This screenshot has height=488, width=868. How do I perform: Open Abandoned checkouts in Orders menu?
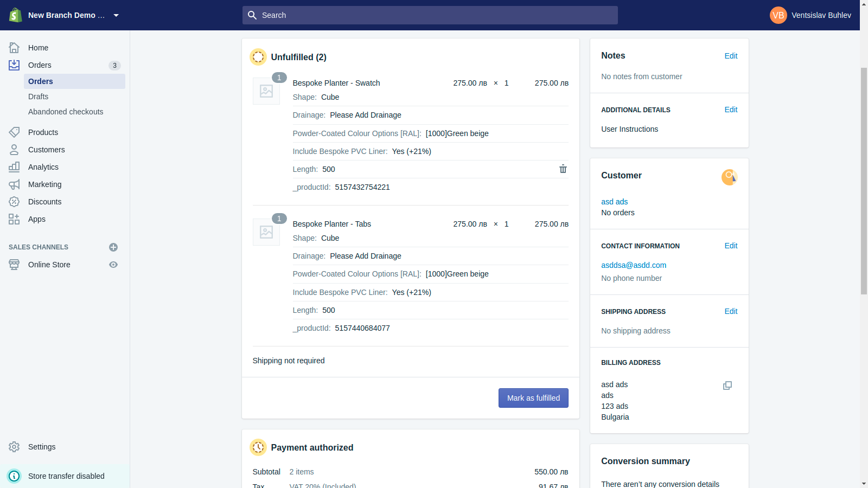coord(66,112)
